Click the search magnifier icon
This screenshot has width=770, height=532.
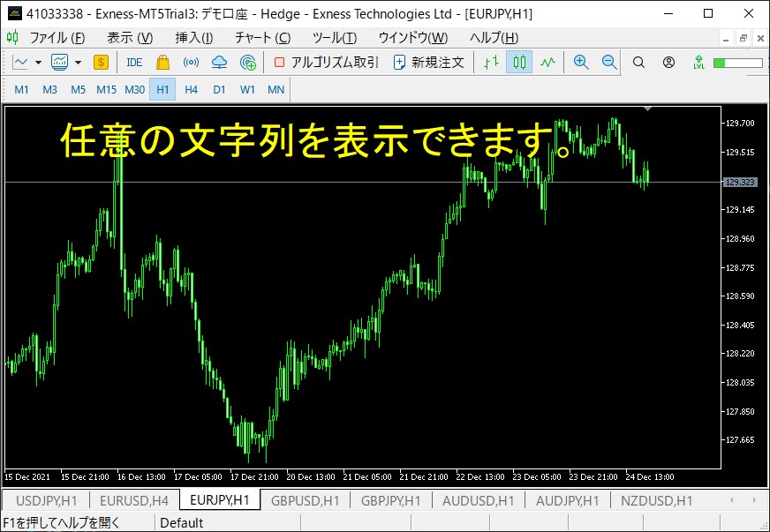tap(638, 63)
